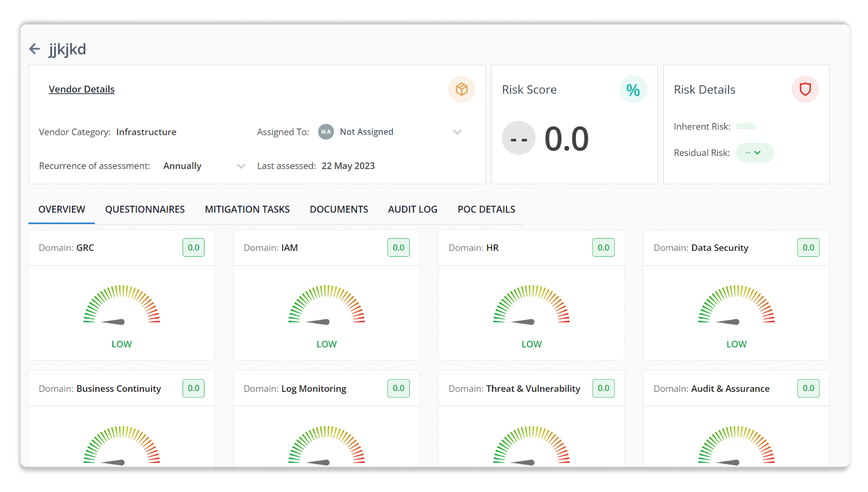Click the Risk Score heading
This screenshot has height=492, width=868.
coord(529,90)
